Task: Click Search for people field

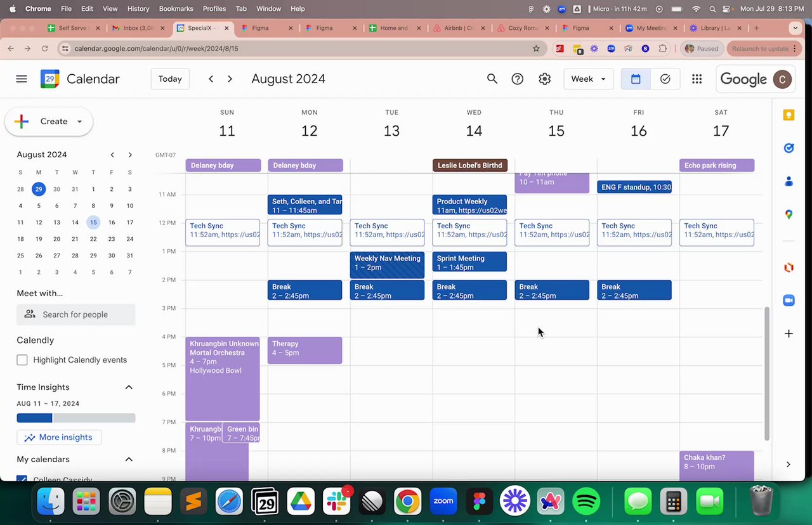Action: pos(76,314)
